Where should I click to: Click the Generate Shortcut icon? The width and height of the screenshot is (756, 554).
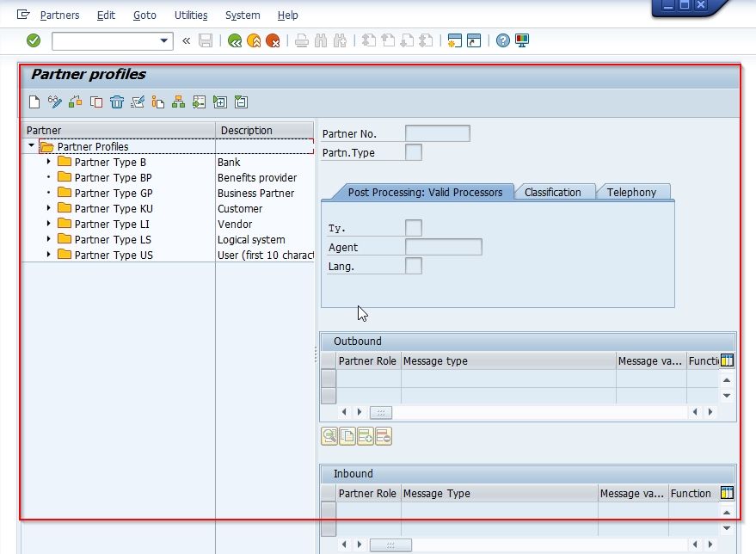[x=474, y=40]
